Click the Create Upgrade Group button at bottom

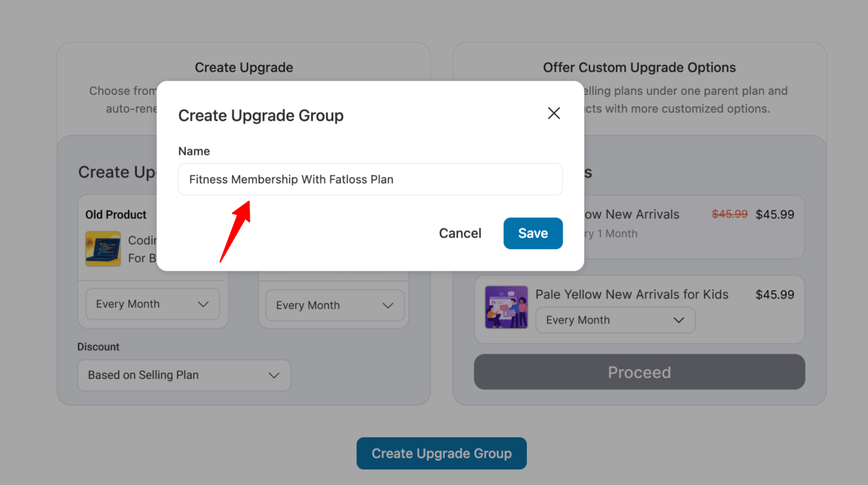point(441,453)
